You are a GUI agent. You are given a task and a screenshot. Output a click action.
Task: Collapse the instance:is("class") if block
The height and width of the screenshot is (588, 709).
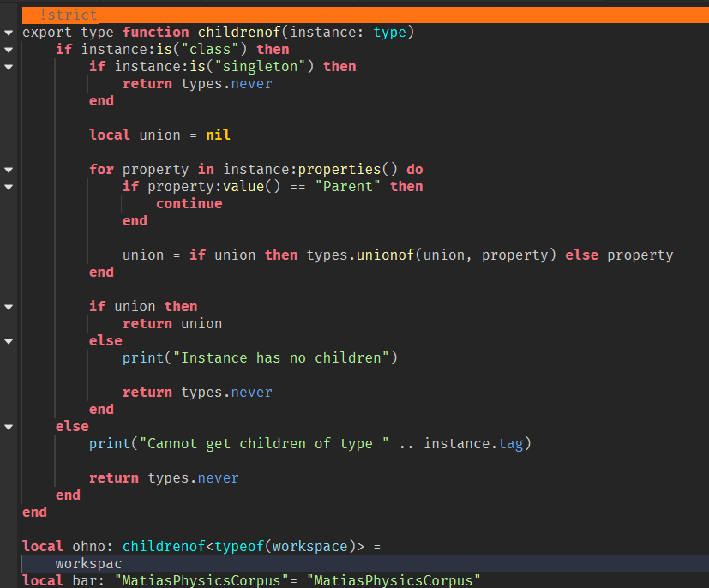pyautogui.click(x=8, y=50)
